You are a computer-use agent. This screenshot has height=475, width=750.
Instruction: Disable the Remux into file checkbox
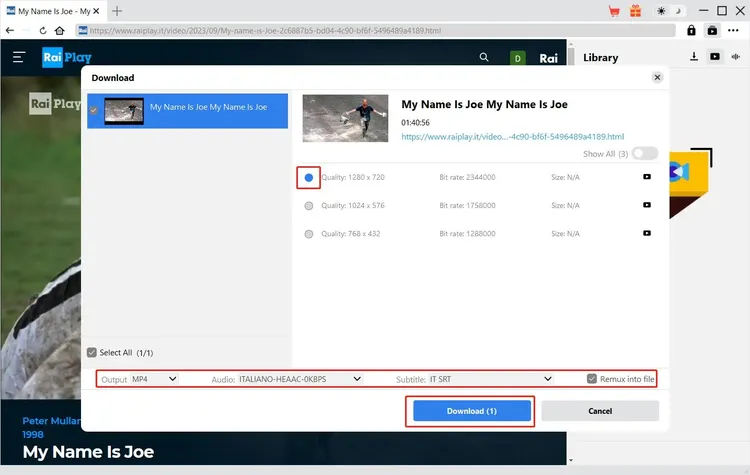593,379
